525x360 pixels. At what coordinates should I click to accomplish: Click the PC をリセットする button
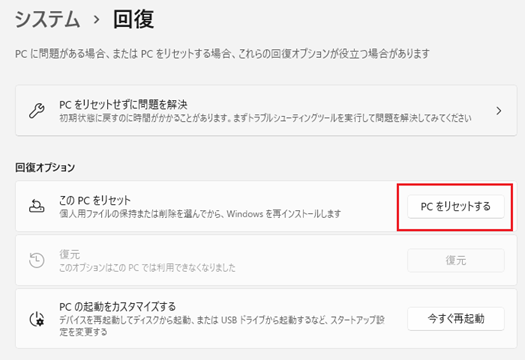tap(456, 207)
